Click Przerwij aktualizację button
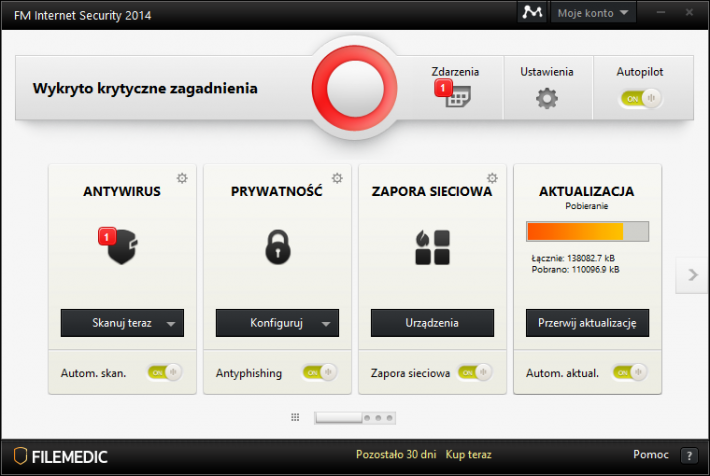This screenshot has width=710, height=476. pos(587,323)
